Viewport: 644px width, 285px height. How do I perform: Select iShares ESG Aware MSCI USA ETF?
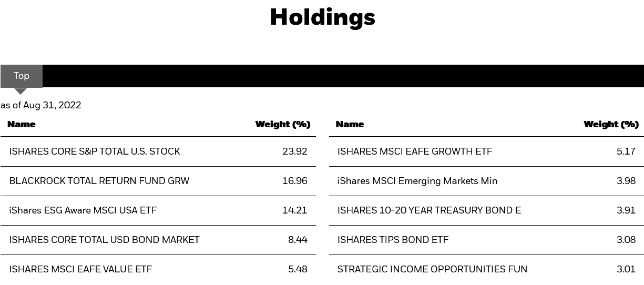click(83, 210)
